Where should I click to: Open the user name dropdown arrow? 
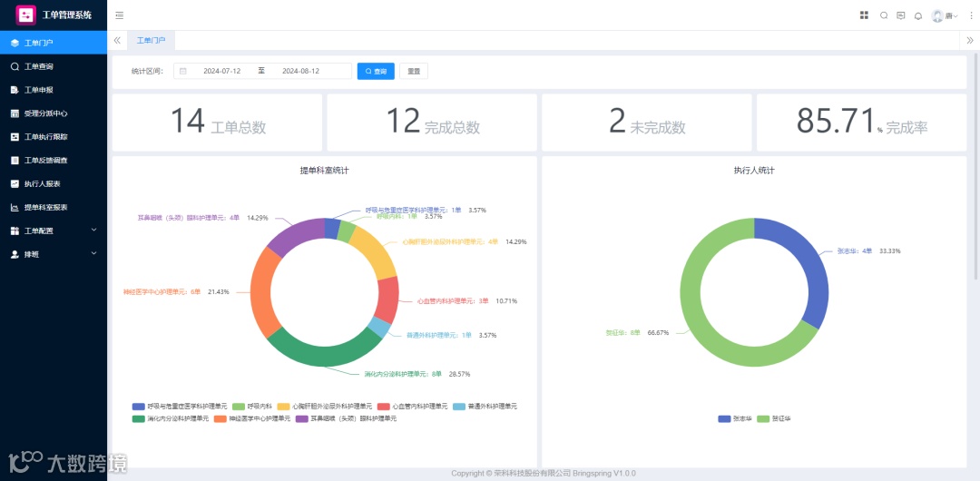(955, 16)
